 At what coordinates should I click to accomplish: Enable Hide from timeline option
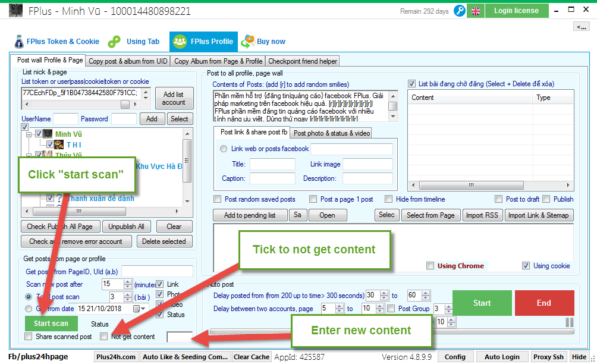pos(389,199)
